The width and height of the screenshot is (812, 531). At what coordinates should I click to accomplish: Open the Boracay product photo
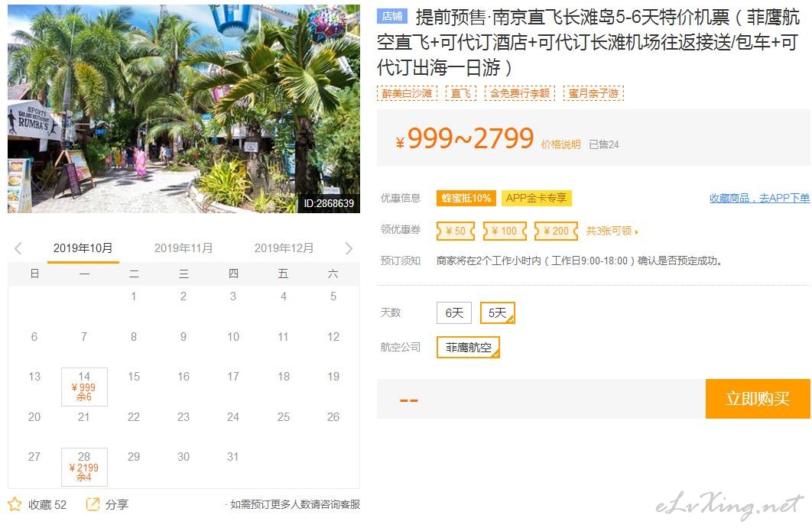click(x=184, y=109)
